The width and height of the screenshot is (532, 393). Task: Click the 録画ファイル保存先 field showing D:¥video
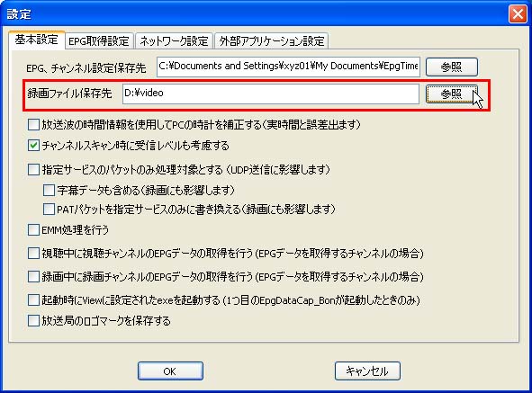271,94
